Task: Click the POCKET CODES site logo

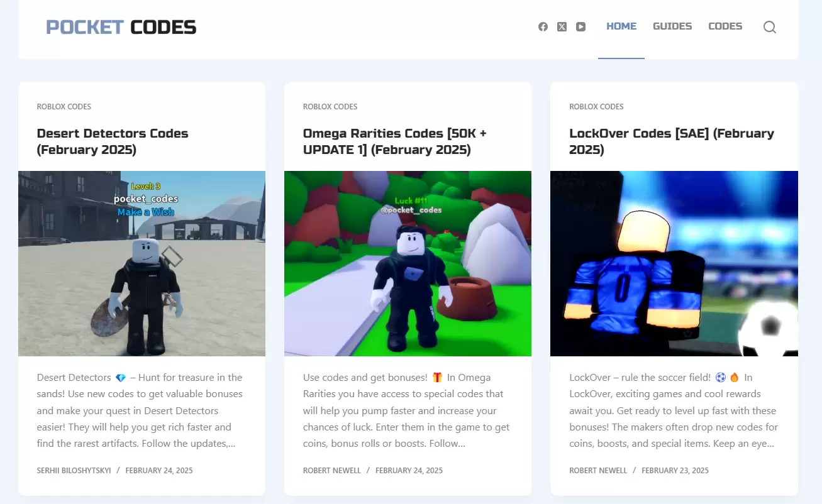Action: [x=121, y=27]
